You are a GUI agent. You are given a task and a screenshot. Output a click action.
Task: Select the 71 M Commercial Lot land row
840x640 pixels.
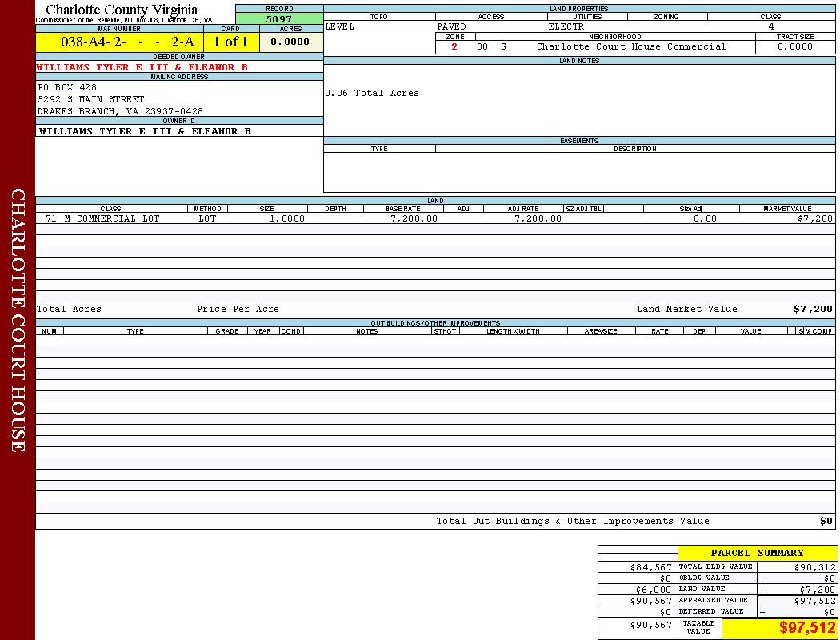tap(102, 218)
